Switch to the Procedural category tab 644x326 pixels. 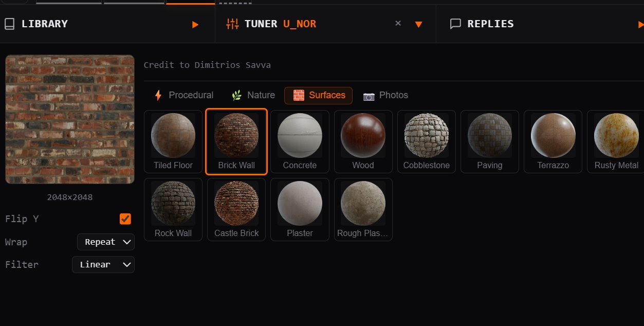(x=183, y=95)
